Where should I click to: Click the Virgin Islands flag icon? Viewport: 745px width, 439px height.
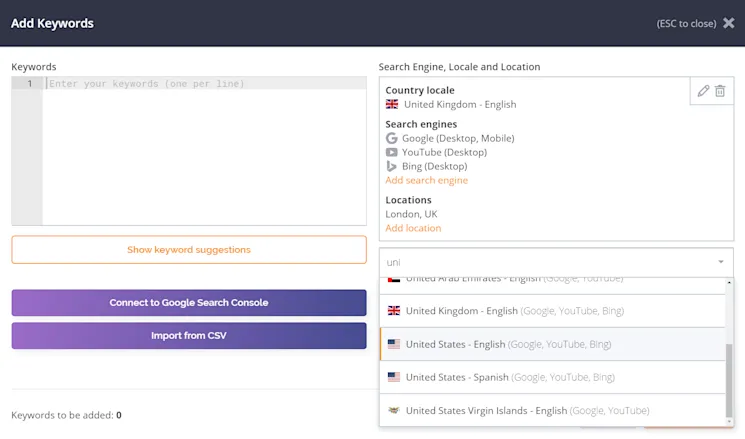point(394,410)
